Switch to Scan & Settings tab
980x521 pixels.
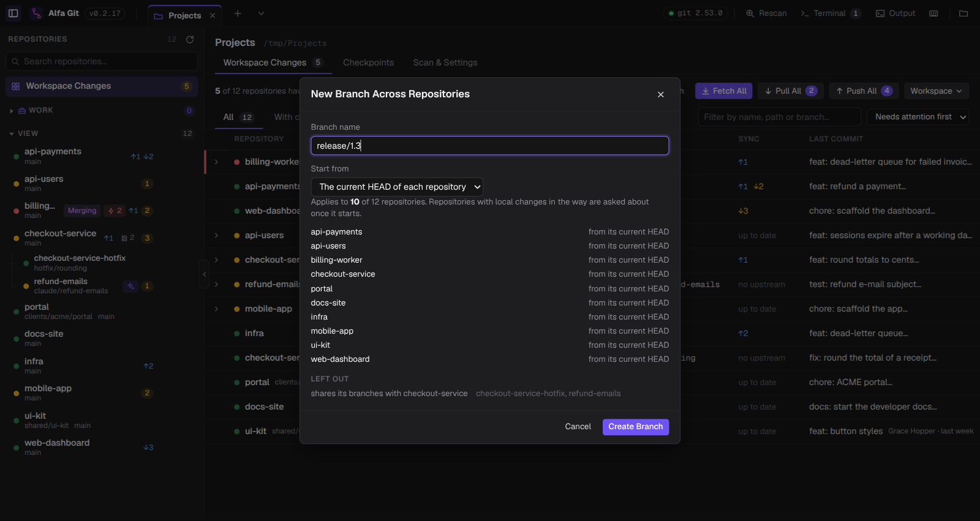pyautogui.click(x=445, y=62)
